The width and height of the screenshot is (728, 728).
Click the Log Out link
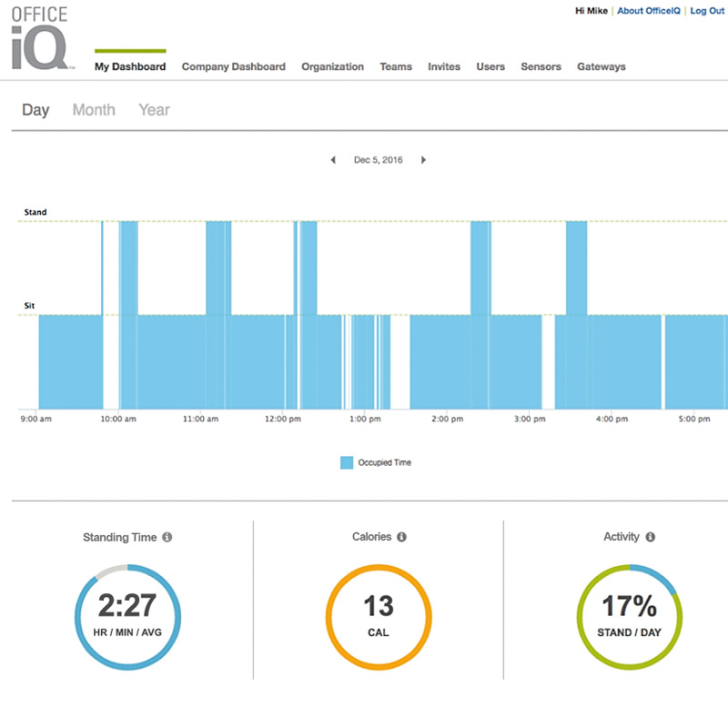pyautogui.click(x=707, y=11)
